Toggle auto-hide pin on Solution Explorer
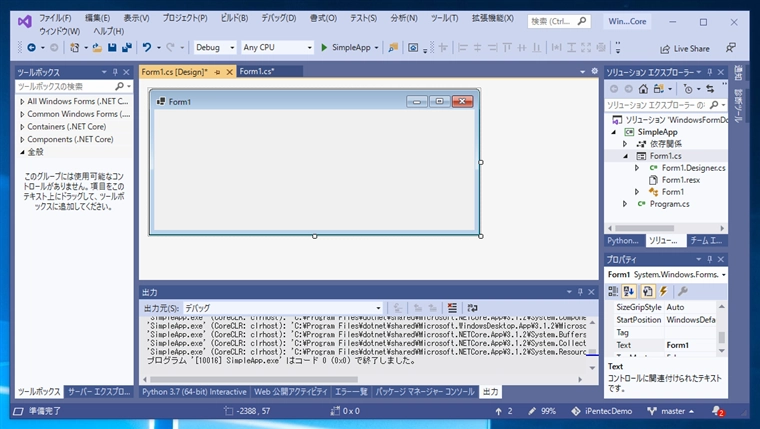This screenshot has width=760, height=429. 710,72
